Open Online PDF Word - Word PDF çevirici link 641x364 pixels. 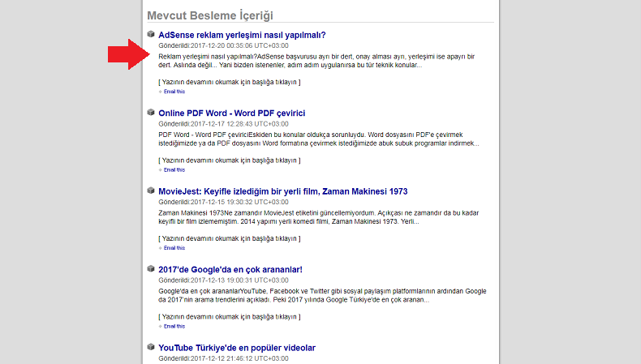232,113
